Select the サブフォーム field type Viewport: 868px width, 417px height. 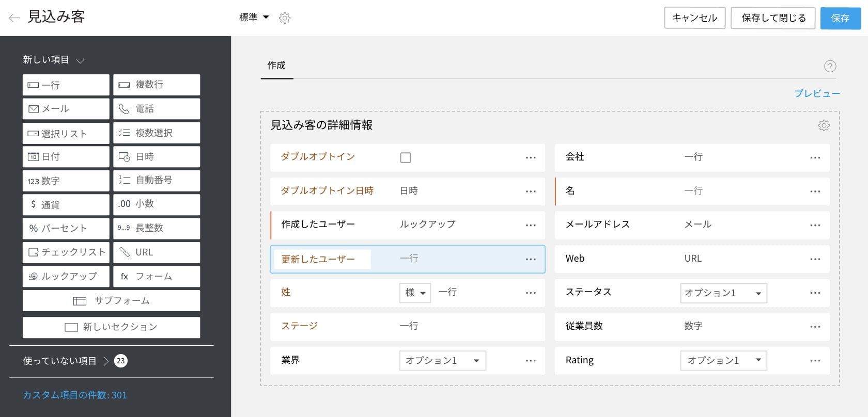point(111,301)
